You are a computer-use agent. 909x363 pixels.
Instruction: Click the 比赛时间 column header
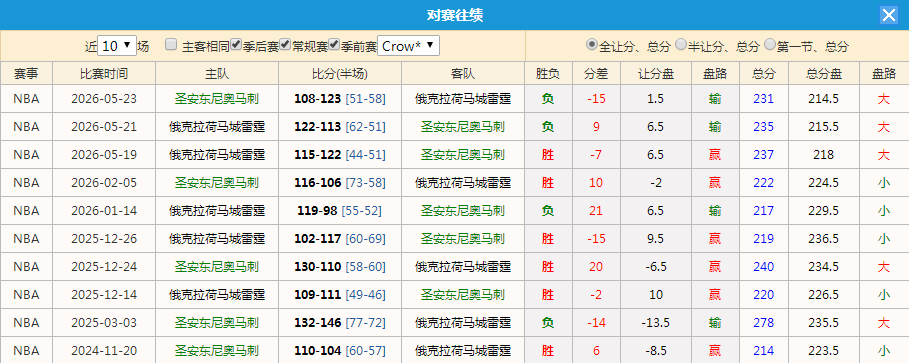pos(104,74)
